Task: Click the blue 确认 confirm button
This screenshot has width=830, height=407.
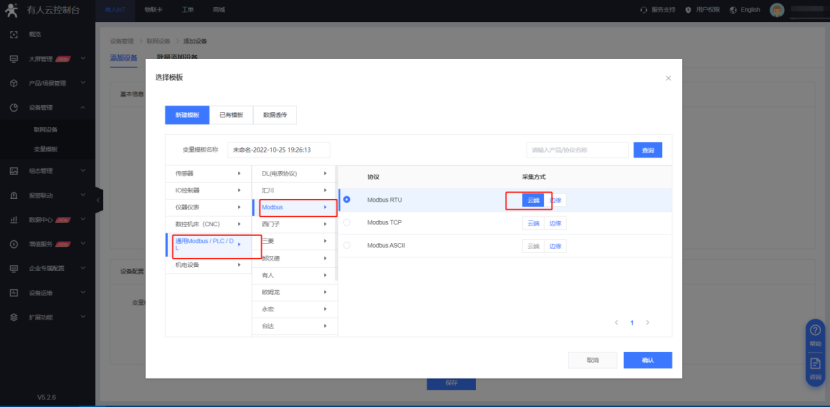Action: click(647, 360)
